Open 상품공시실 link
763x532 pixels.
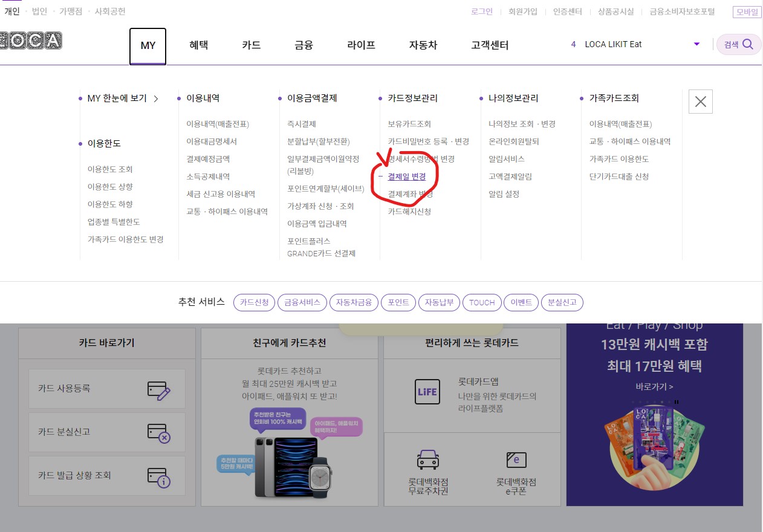[x=616, y=11]
